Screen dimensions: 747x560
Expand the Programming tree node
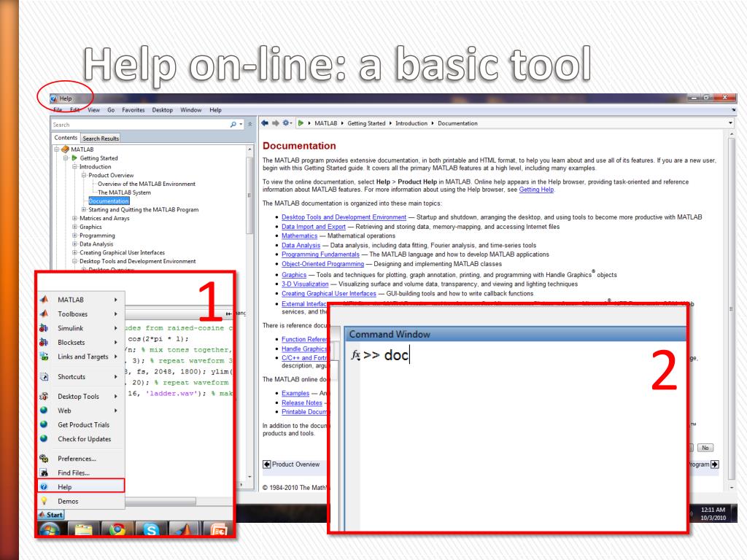pos(75,236)
